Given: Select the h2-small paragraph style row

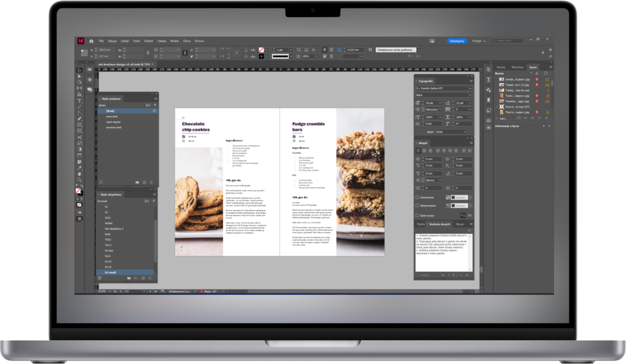Looking at the screenshot, I should click(x=125, y=272).
